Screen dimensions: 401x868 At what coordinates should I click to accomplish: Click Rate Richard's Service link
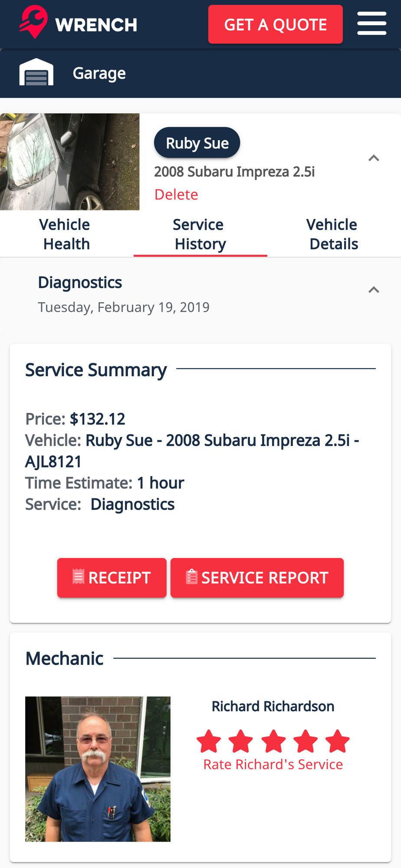(x=273, y=764)
